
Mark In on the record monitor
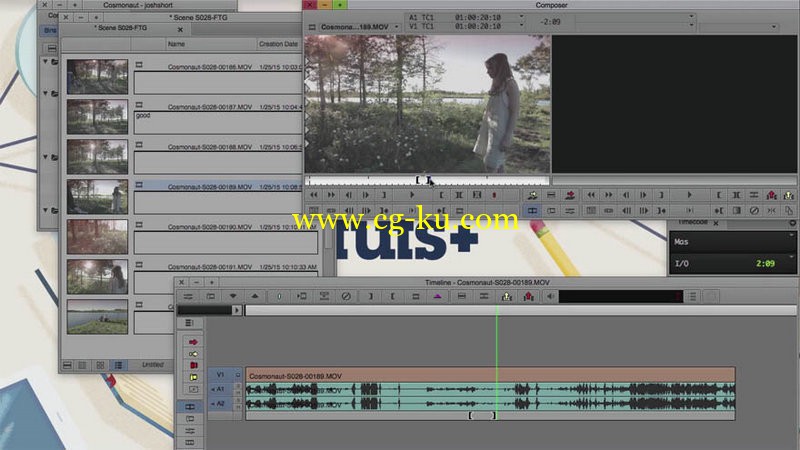click(x=719, y=195)
